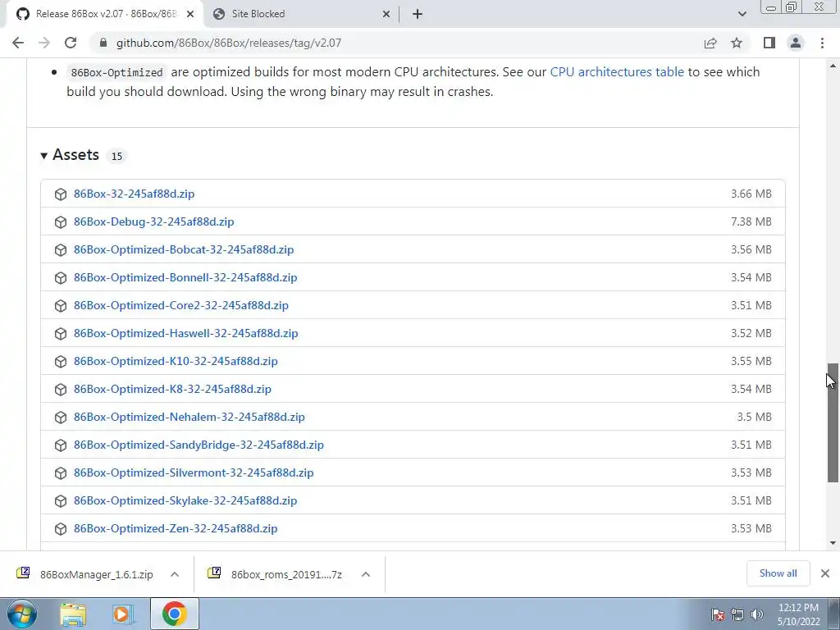This screenshot has height=630, width=840.
Task: Select the Release 86Box v2.07 tab
Action: (x=104, y=14)
